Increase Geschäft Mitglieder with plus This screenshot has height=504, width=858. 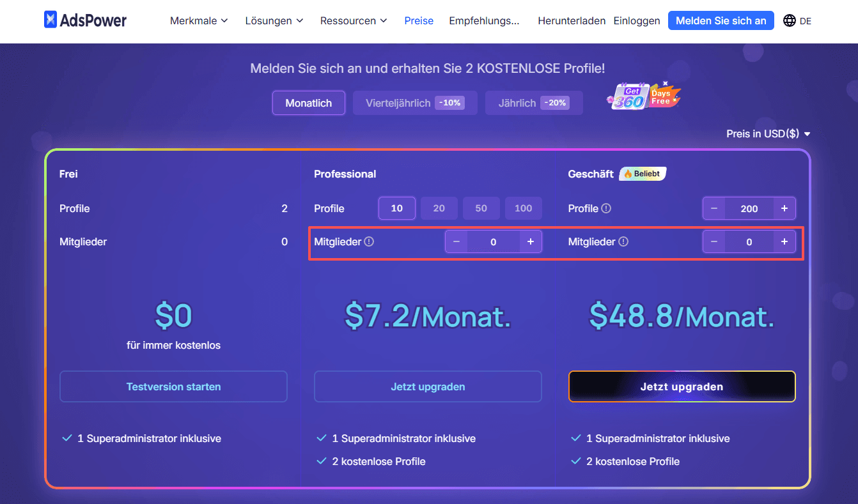click(x=784, y=242)
